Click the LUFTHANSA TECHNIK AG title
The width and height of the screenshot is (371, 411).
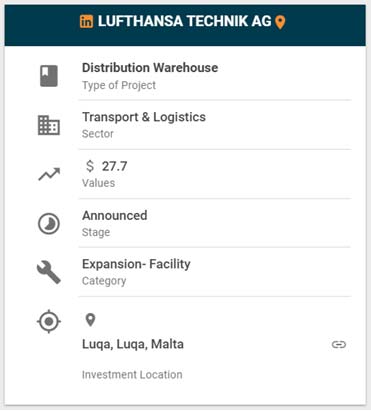(x=185, y=21)
